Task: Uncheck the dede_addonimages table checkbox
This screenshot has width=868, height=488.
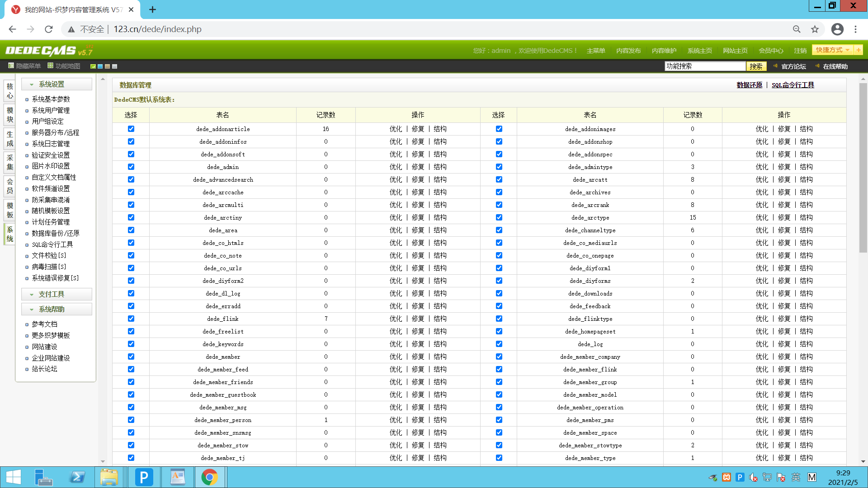Action: (x=499, y=129)
